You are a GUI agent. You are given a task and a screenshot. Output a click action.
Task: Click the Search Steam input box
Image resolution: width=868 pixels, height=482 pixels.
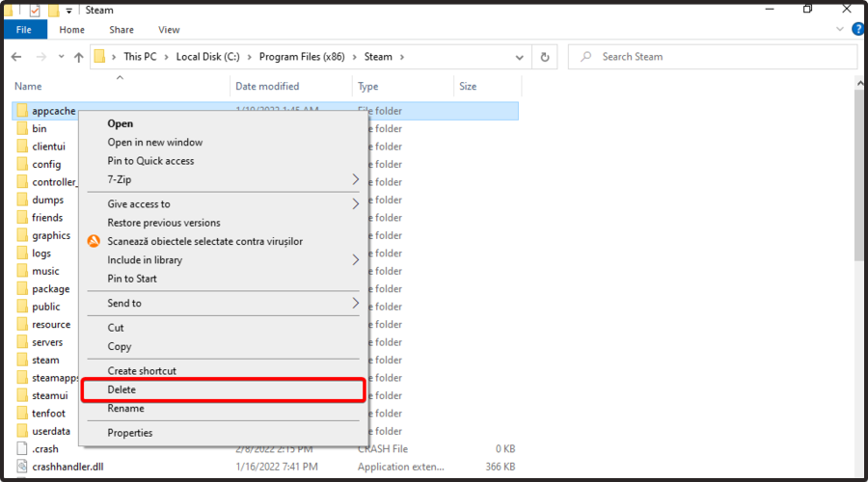(713, 57)
